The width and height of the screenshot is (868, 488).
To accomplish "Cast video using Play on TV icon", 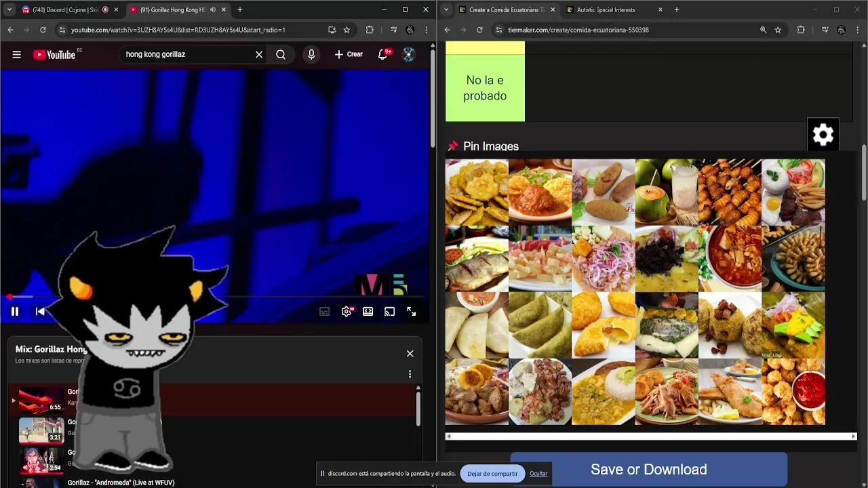I will [389, 312].
